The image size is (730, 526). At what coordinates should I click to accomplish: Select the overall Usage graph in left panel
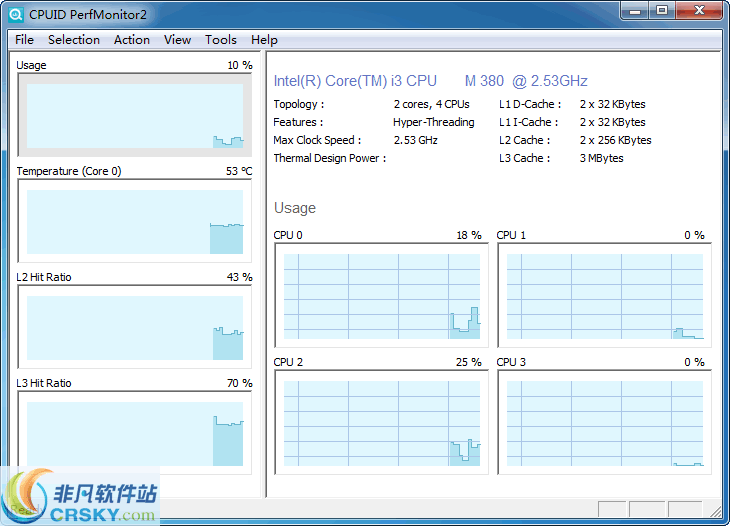[x=135, y=115]
